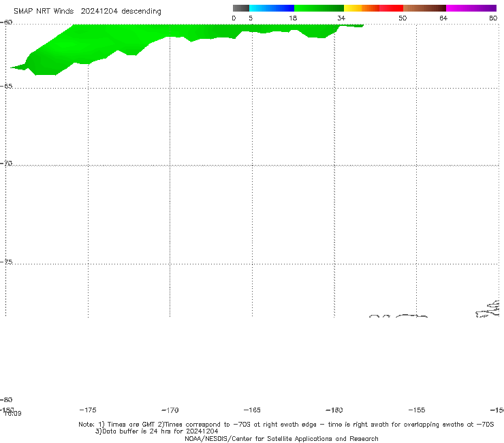
Task: Click the swath time stamp '16:09'
Action: (13, 414)
